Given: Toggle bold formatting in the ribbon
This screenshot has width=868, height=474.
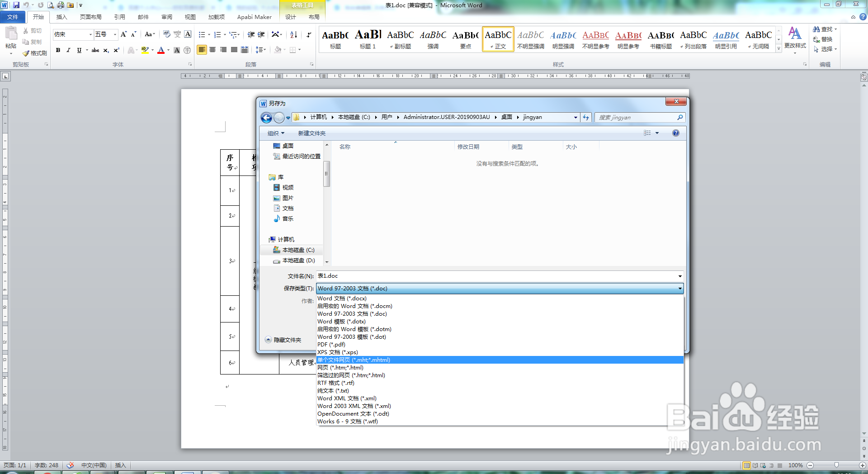Looking at the screenshot, I should pos(58,50).
